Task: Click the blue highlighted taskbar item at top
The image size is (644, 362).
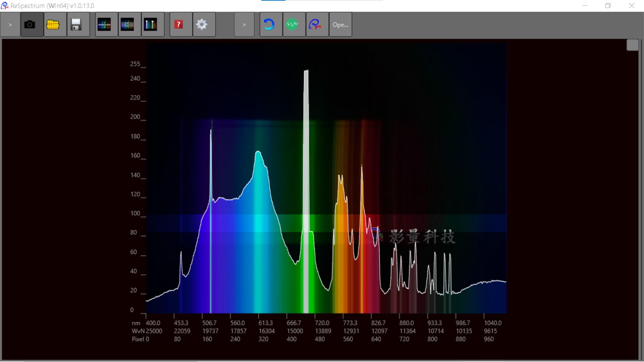Action: [273, 1]
